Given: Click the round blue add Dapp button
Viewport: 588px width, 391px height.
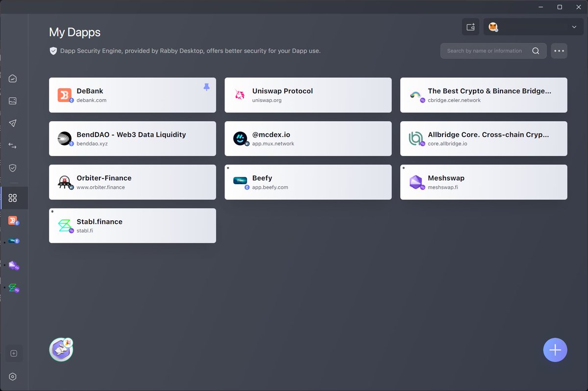Looking at the screenshot, I should (555, 350).
